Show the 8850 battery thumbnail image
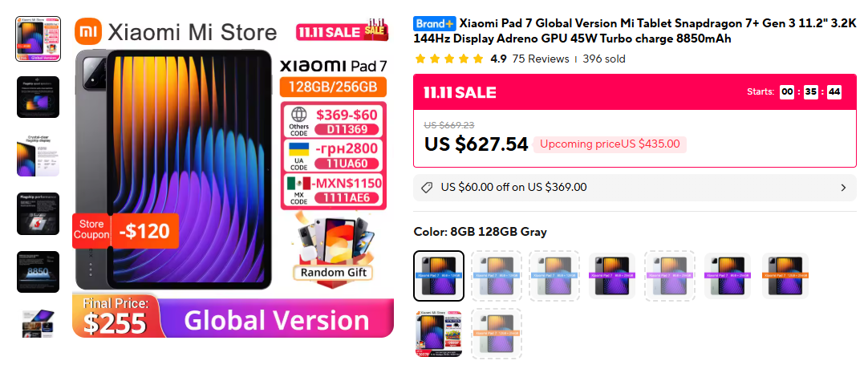This screenshot has width=868, height=377. pyautogui.click(x=38, y=272)
